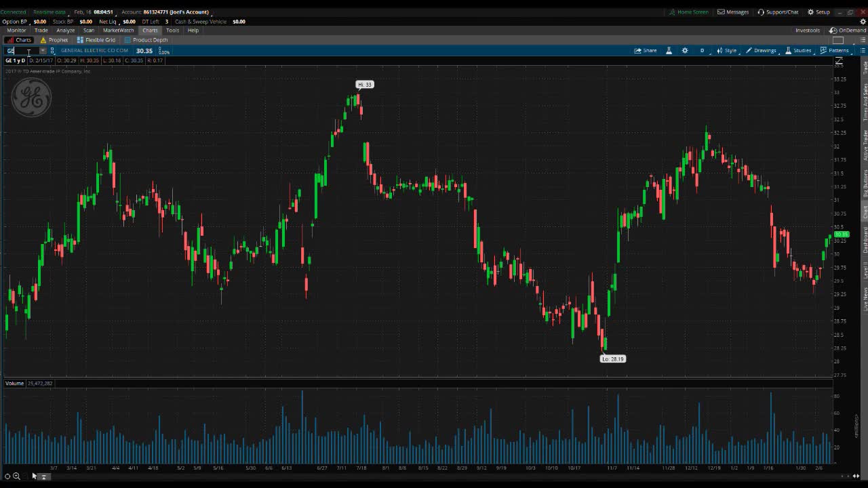The image size is (868, 488).
Task: Open the Help tab
Action: [193, 30]
